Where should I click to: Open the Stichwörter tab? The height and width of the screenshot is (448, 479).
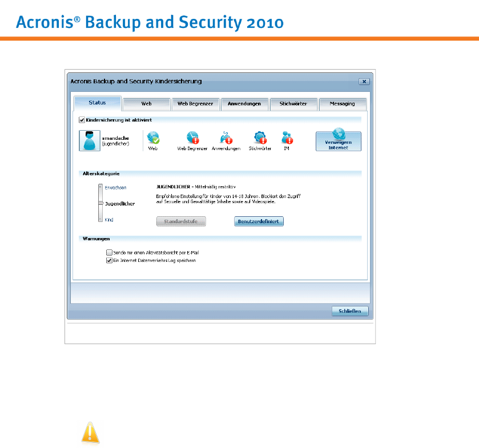[293, 104]
